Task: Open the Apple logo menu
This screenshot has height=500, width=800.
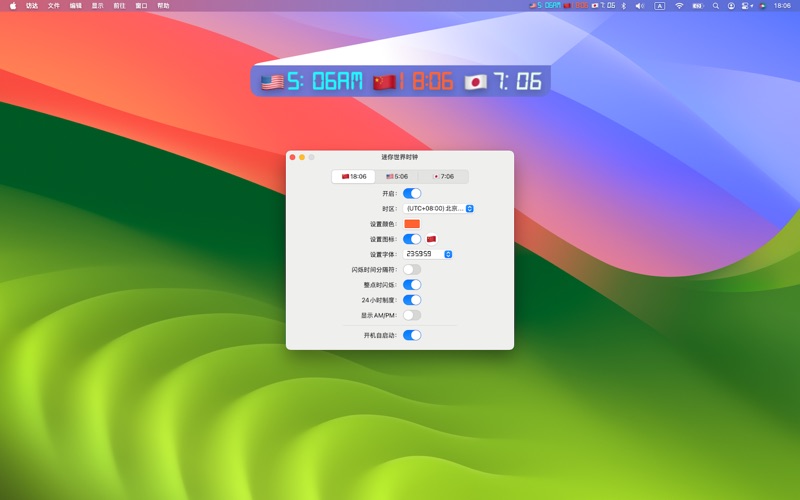Action: pos(13,6)
